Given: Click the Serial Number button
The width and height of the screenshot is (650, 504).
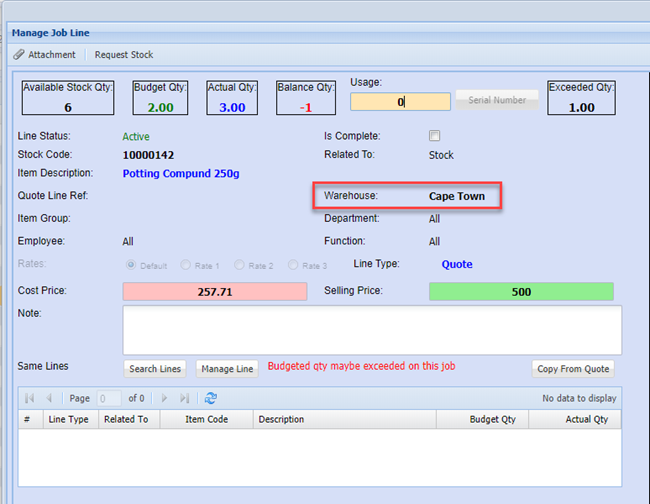Looking at the screenshot, I should point(496,100).
